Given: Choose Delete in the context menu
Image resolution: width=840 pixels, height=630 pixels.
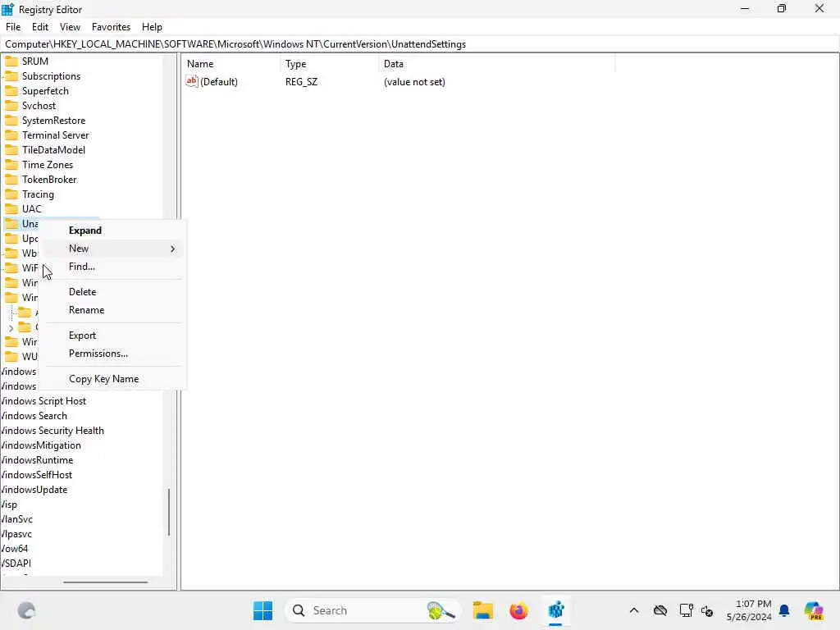Looking at the screenshot, I should point(83,292).
